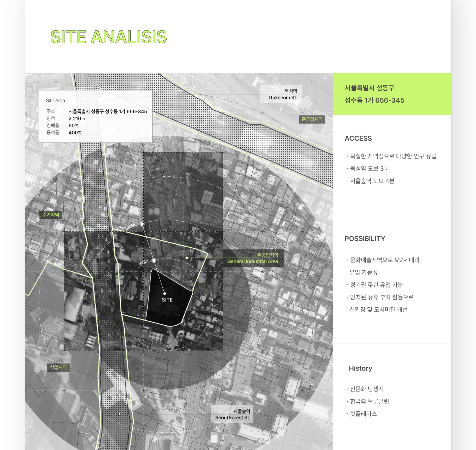
Task: Click the bullet 핫플레이스
Action: [x=362, y=414]
